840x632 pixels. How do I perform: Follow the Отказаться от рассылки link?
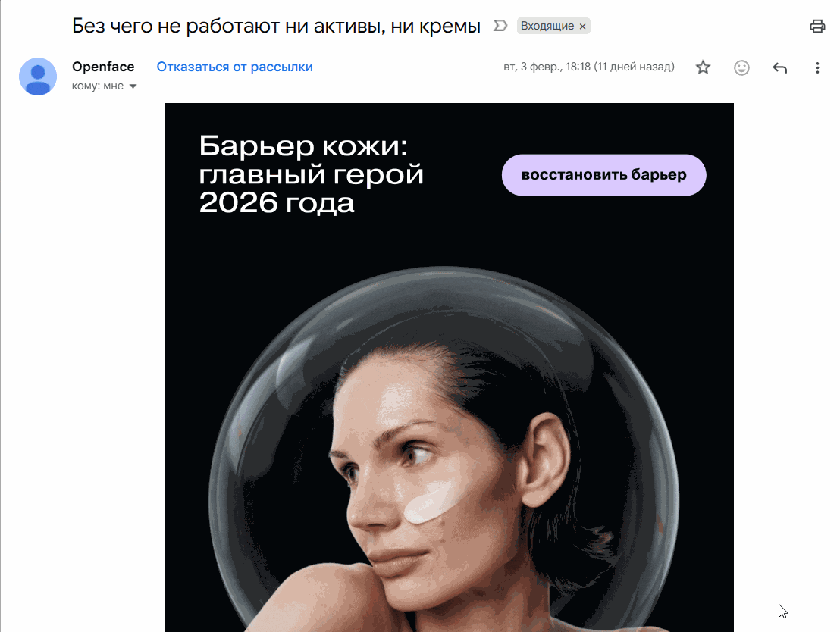(x=235, y=67)
